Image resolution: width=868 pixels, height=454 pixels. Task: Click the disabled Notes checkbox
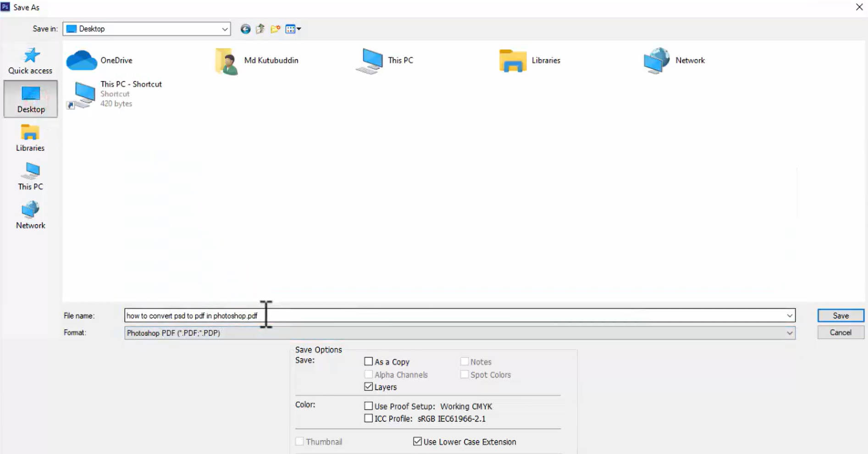(x=464, y=361)
